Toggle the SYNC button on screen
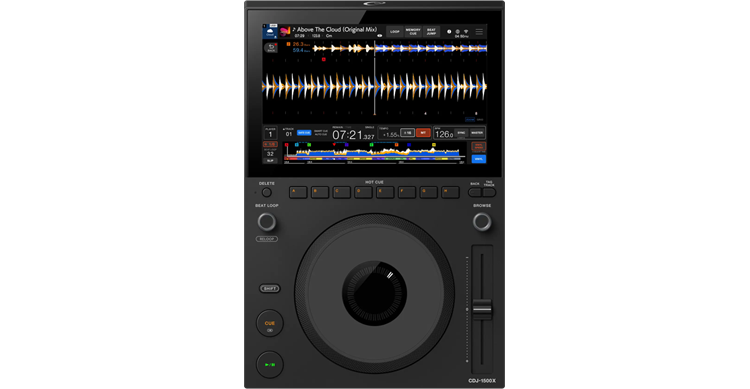Viewport: 750px width, 389px height. tap(461, 133)
